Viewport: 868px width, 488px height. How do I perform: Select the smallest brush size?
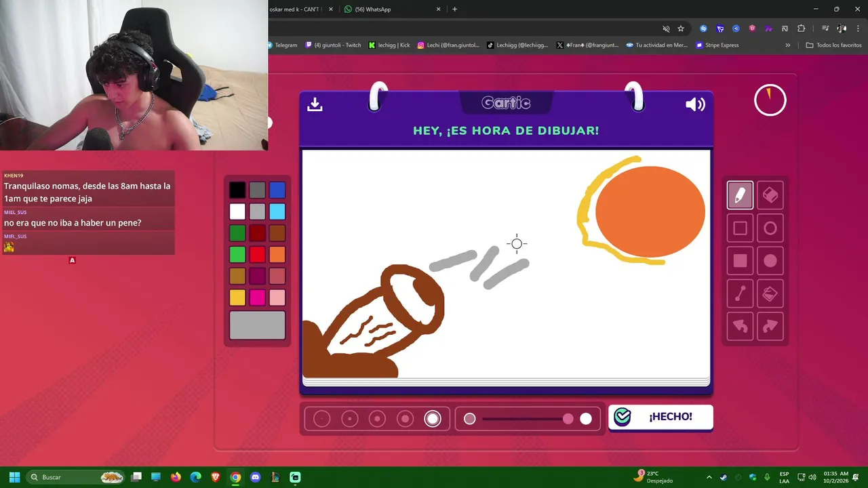tap(322, 419)
